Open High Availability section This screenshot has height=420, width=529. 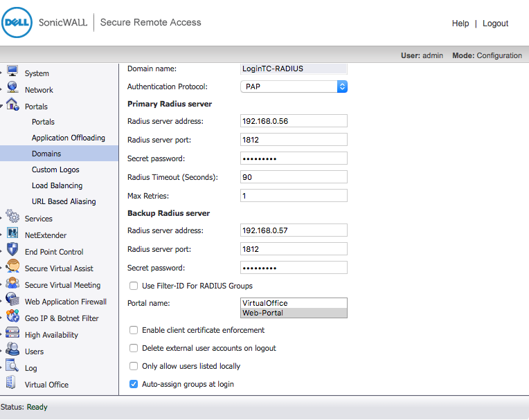[51, 335]
